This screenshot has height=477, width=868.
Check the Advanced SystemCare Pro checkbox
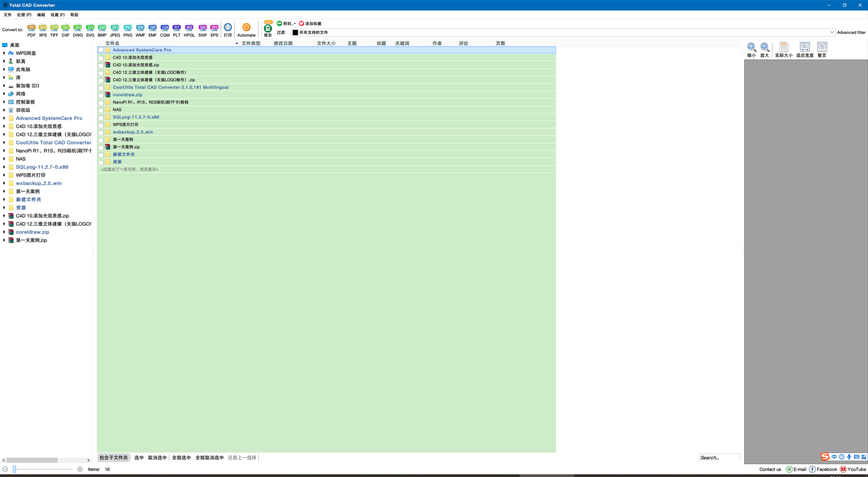coord(101,50)
